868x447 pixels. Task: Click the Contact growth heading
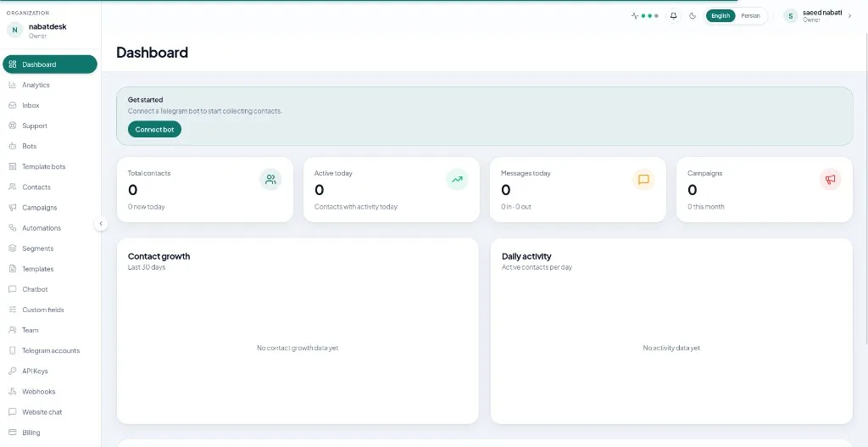[159, 256]
